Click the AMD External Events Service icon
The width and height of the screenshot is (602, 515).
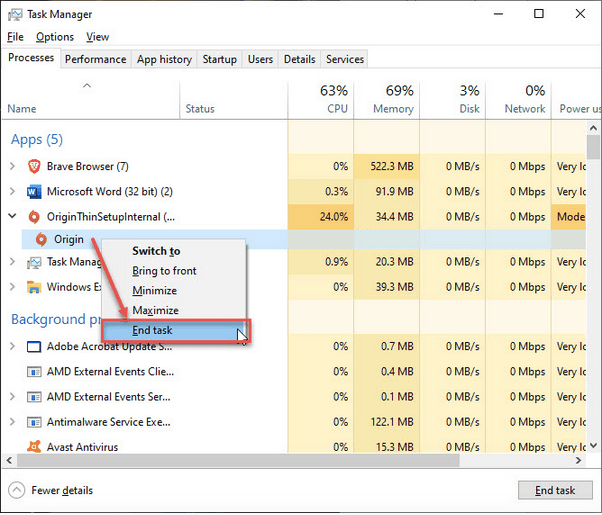pyautogui.click(x=34, y=397)
